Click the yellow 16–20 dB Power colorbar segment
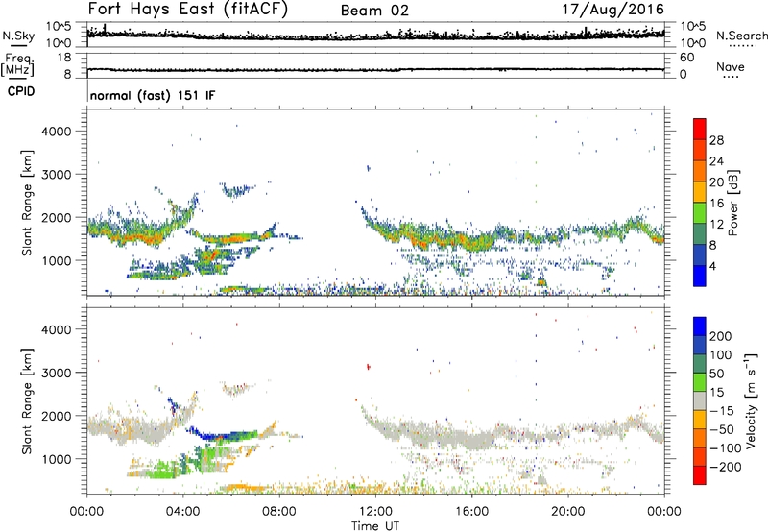768x532 pixels. [x=700, y=191]
